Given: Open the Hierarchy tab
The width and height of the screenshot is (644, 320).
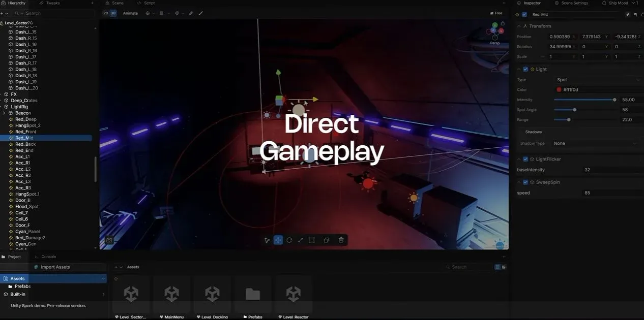Looking at the screenshot, I should 14,3.
